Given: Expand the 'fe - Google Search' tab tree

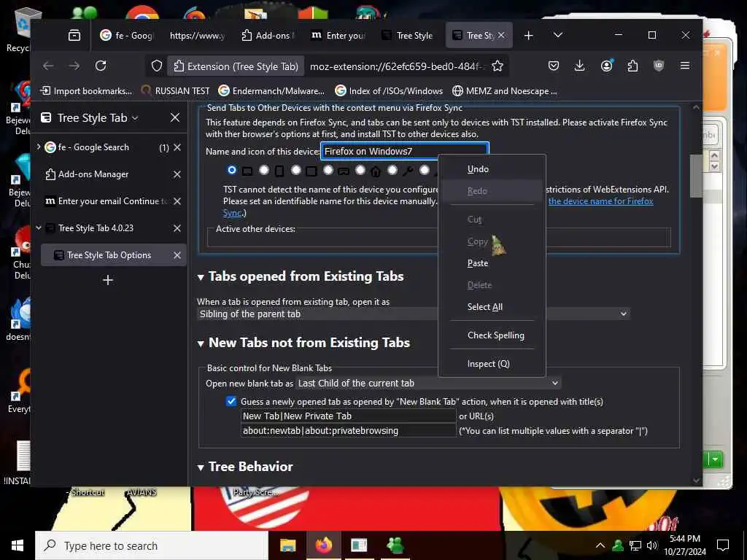Looking at the screenshot, I should (x=39, y=147).
